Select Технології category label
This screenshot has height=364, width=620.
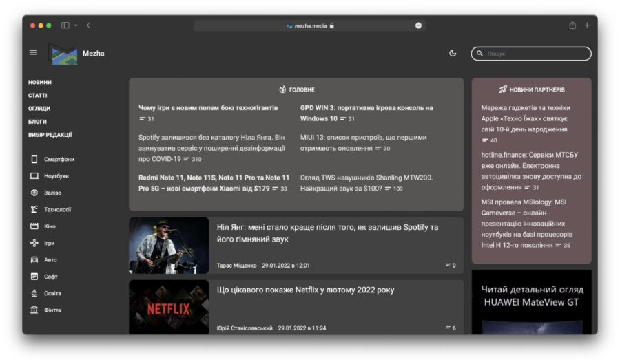57,210
